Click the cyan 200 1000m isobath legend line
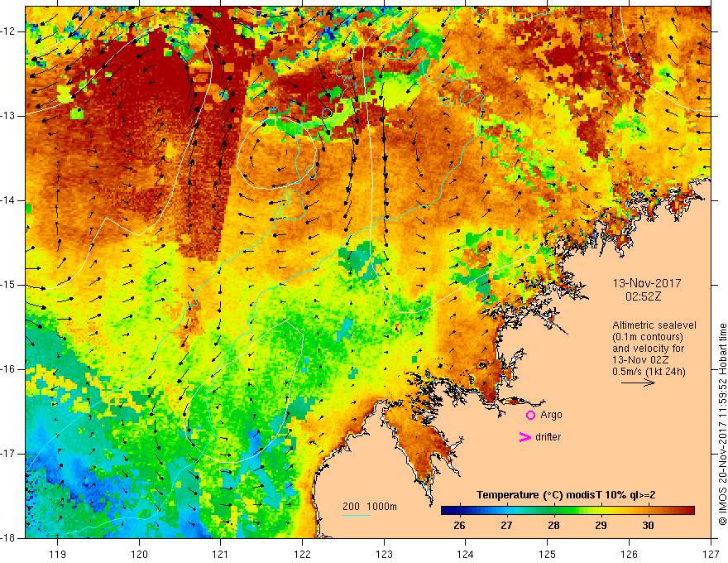 (356, 515)
